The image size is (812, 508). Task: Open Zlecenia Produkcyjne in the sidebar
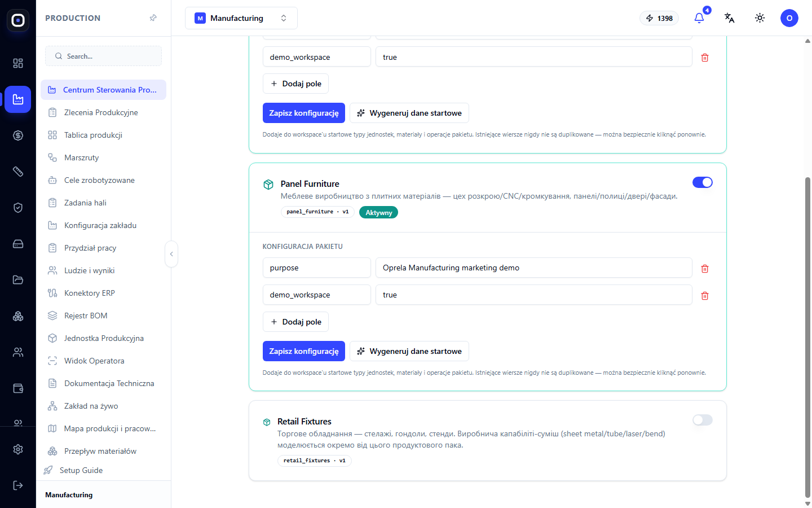103,112
